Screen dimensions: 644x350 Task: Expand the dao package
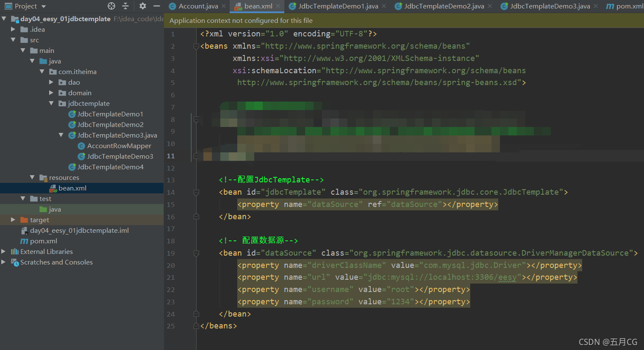point(51,82)
